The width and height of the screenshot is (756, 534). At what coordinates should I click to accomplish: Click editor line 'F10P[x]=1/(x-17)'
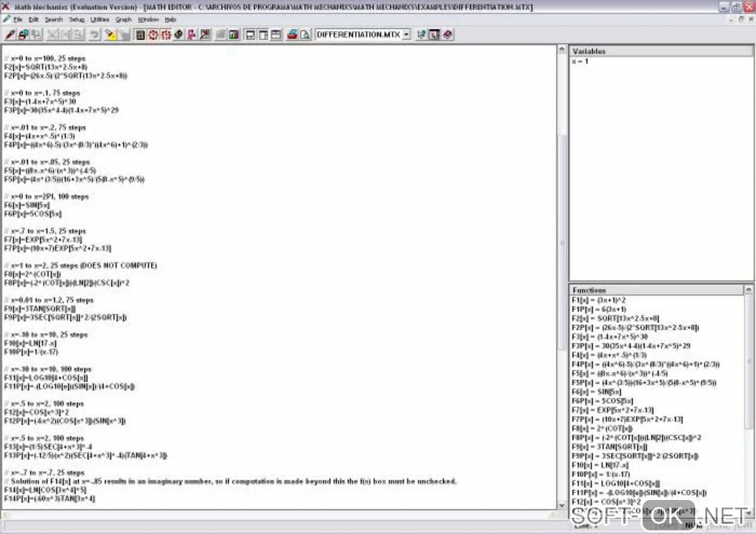click(31, 353)
